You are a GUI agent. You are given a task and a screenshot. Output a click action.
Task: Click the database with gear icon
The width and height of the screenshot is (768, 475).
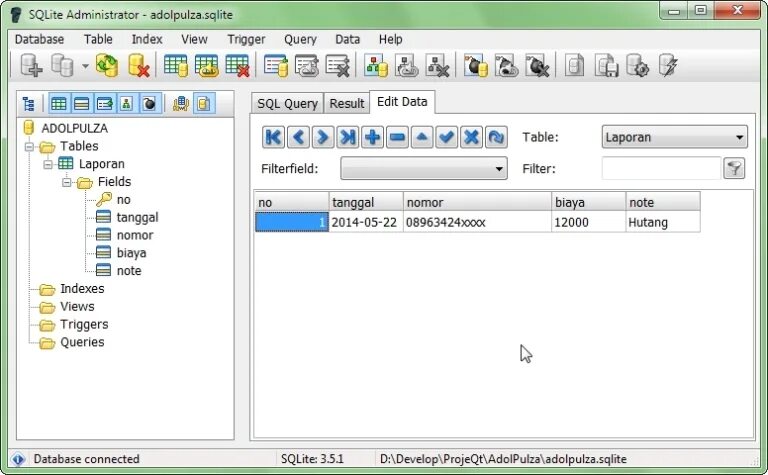coord(637,65)
